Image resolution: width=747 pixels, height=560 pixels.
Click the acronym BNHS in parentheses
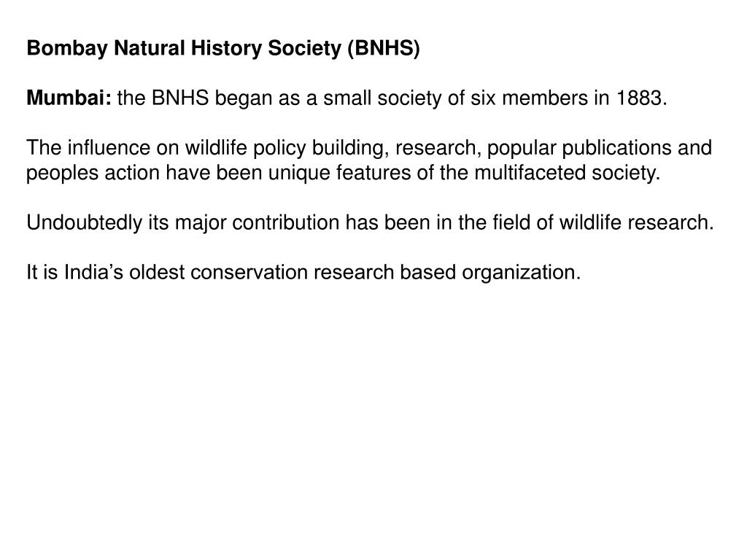coord(383,48)
